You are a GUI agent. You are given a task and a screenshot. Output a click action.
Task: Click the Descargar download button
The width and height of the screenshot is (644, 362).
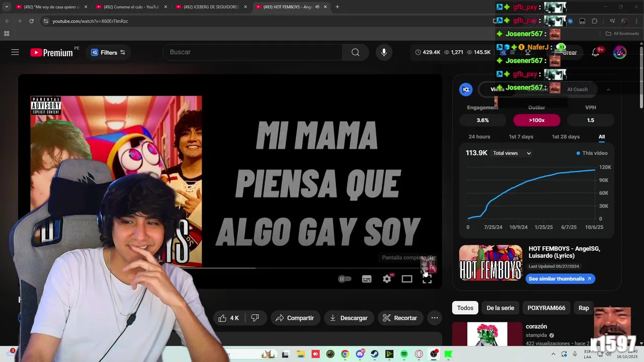pyautogui.click(x=349, y=318)
